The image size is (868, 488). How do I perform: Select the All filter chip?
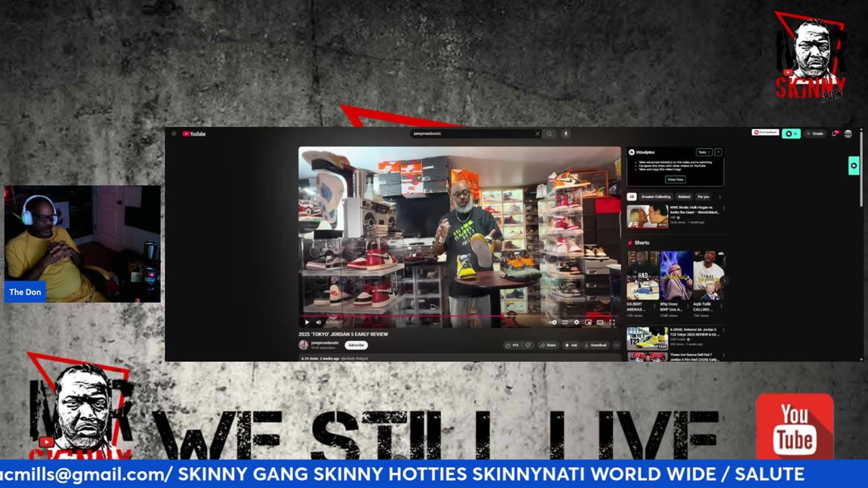(631, 197)
